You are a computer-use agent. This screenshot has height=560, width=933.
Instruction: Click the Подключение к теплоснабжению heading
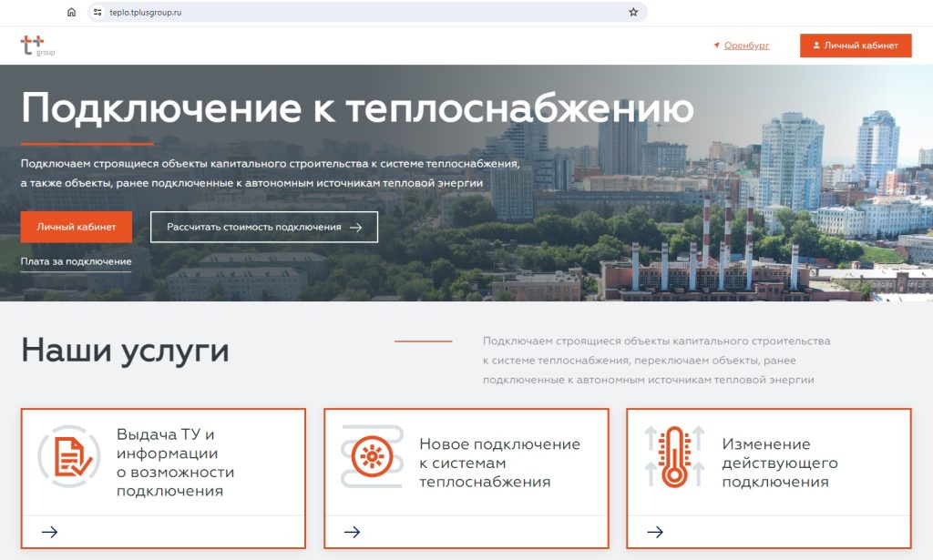pyautogui.click(x=356, y=108)
